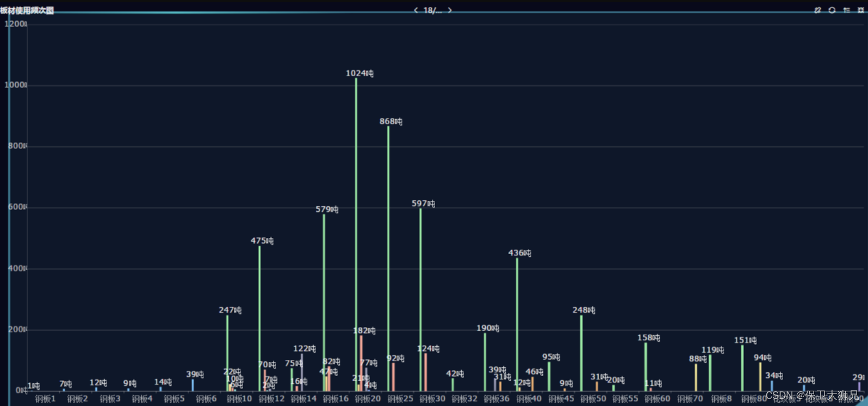Click the 1吨 value label
This screenshot has width=868, height=406.
(34, 386)
